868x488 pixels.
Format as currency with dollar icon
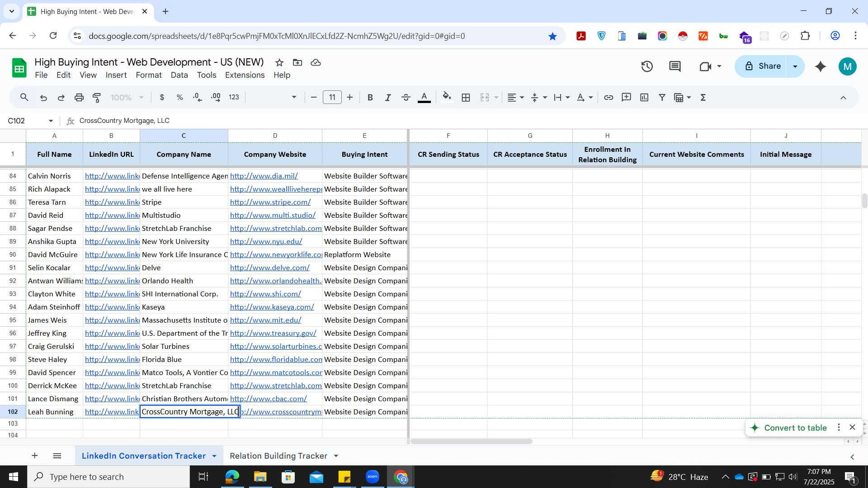(162, 97)
